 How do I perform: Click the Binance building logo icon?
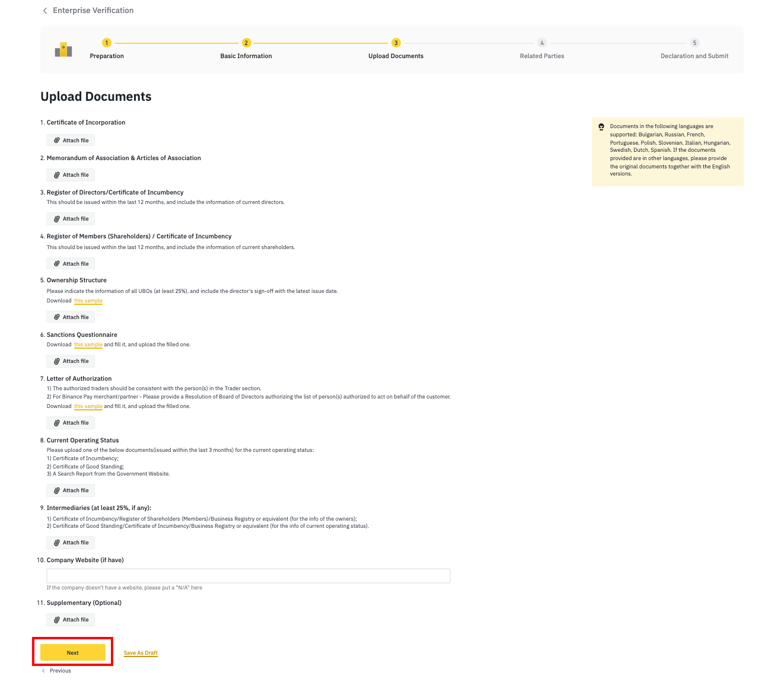point(63,50)
